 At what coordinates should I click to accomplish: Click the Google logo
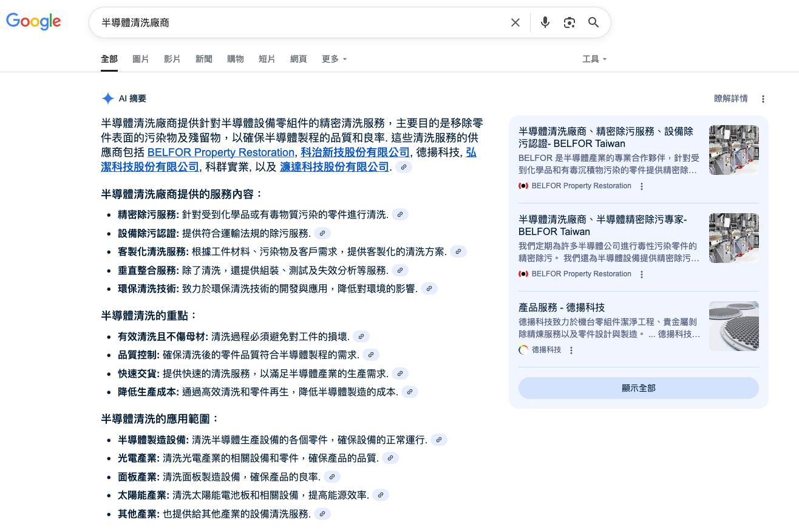(33, 22)
